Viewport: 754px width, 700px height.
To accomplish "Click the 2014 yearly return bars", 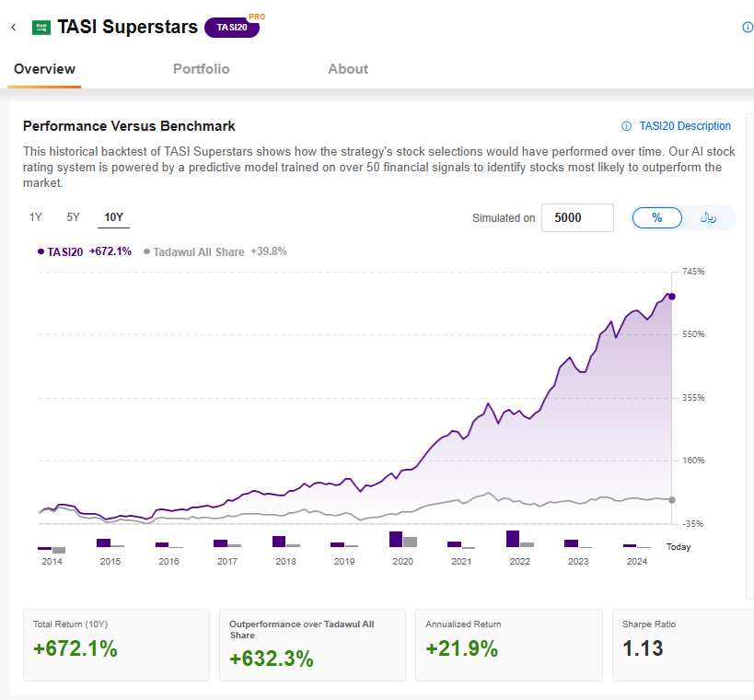I will 52,550.
